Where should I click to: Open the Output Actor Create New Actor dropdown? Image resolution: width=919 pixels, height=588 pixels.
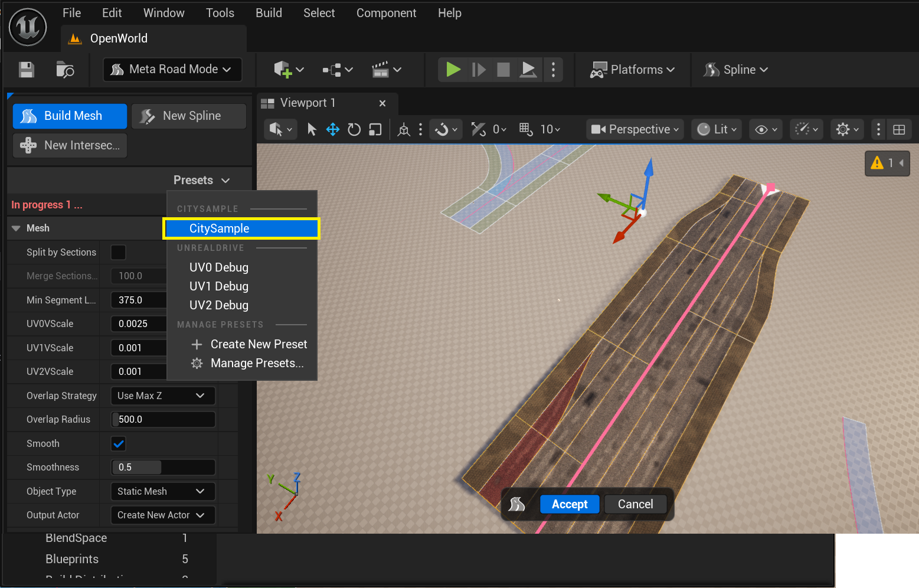coord(162,515)
